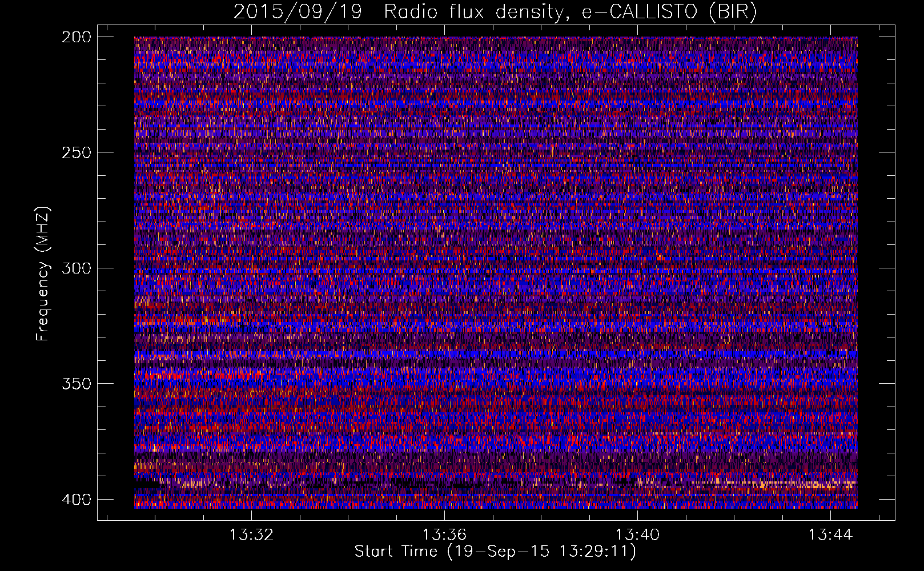Click the 13:44 time tick label
Image resolution: width=924 pixels, height=571 pixels.
point(830,535)
